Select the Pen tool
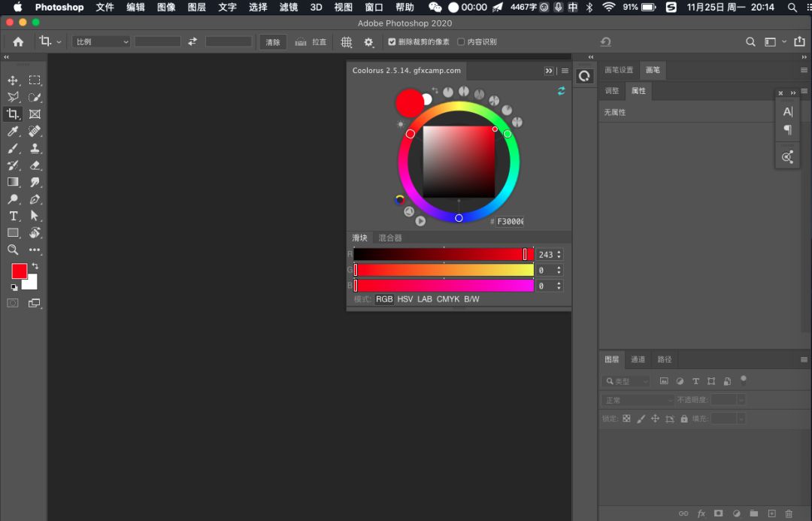This screenshot has width=812, height=521. (35, 199)
